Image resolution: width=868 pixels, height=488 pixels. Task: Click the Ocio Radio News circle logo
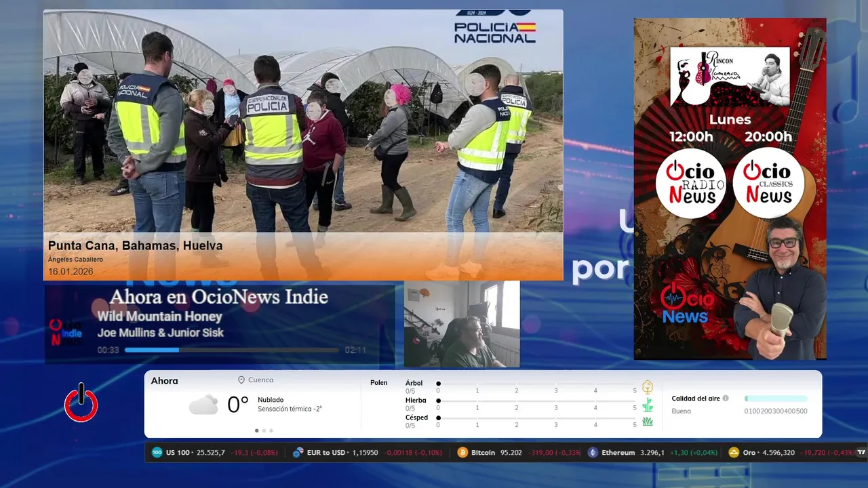point(691,183)
